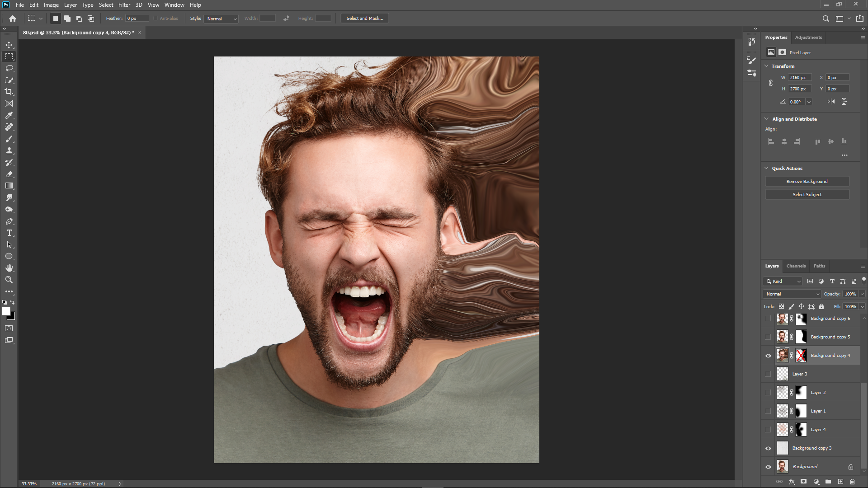Select the Gradient tool

[9, 186]
